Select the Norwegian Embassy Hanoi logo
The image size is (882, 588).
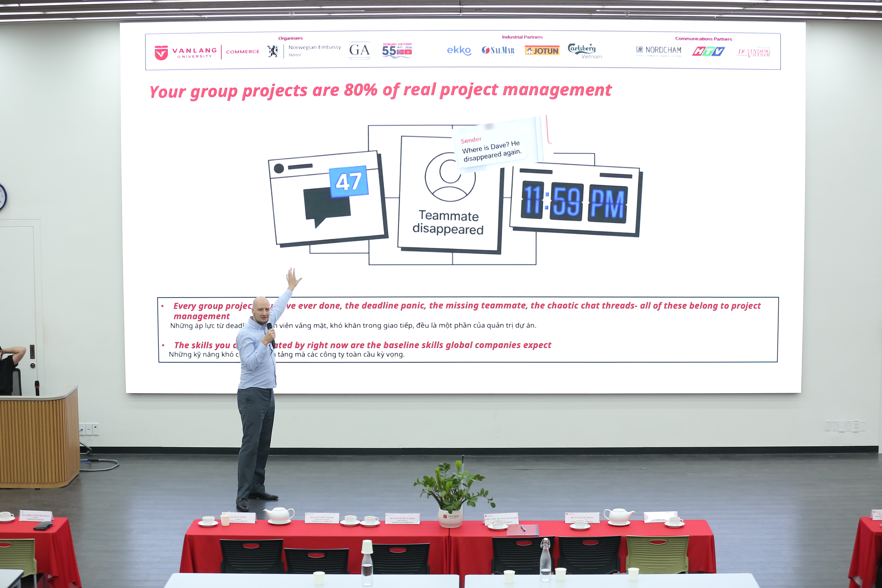(x=304, y=51)
